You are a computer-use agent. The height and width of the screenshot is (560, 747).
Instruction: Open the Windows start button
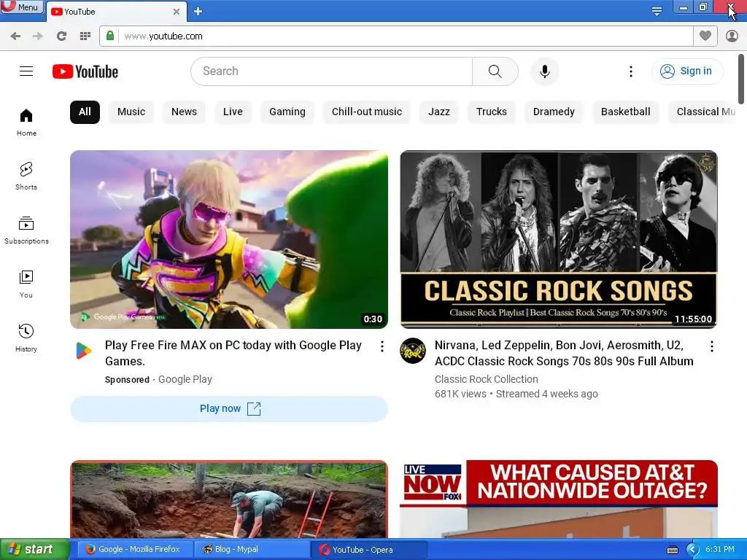pyautogui.click(x=34, y=550)
